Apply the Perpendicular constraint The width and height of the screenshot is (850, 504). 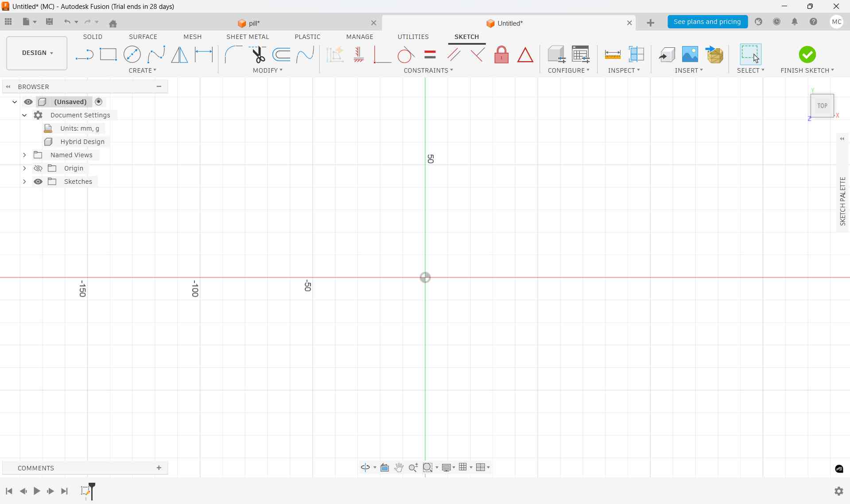tap(382, 54)
